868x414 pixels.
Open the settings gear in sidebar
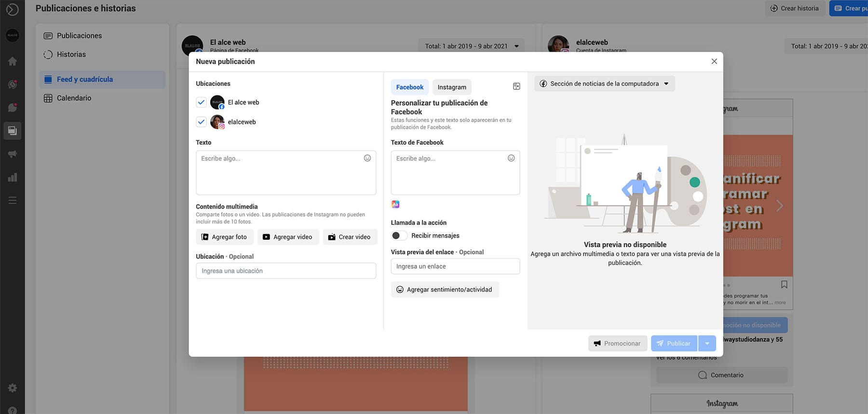click(13, 388)
